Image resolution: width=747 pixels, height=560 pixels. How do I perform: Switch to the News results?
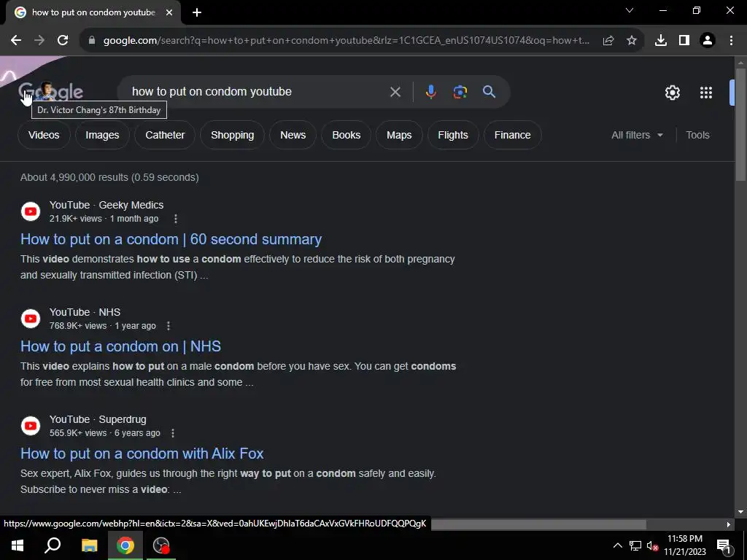coord(293,135)
